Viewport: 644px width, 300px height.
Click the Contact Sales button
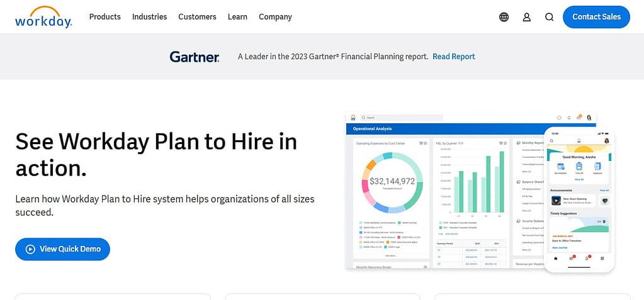596,17
